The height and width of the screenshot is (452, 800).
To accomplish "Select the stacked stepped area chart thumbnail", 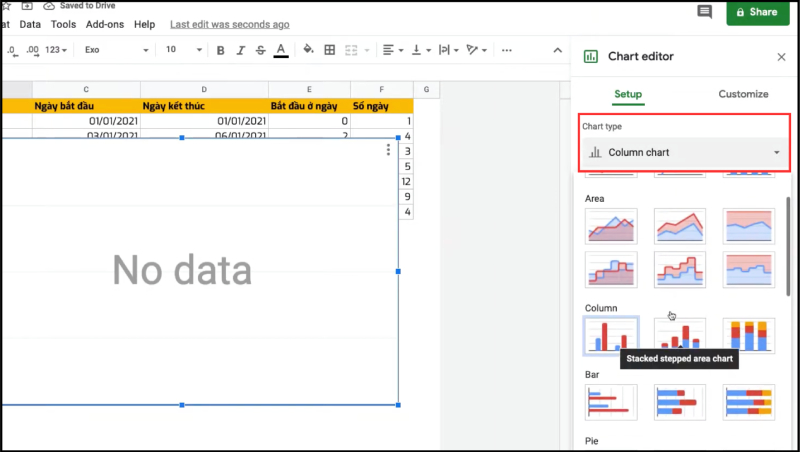I will point(680,269).
